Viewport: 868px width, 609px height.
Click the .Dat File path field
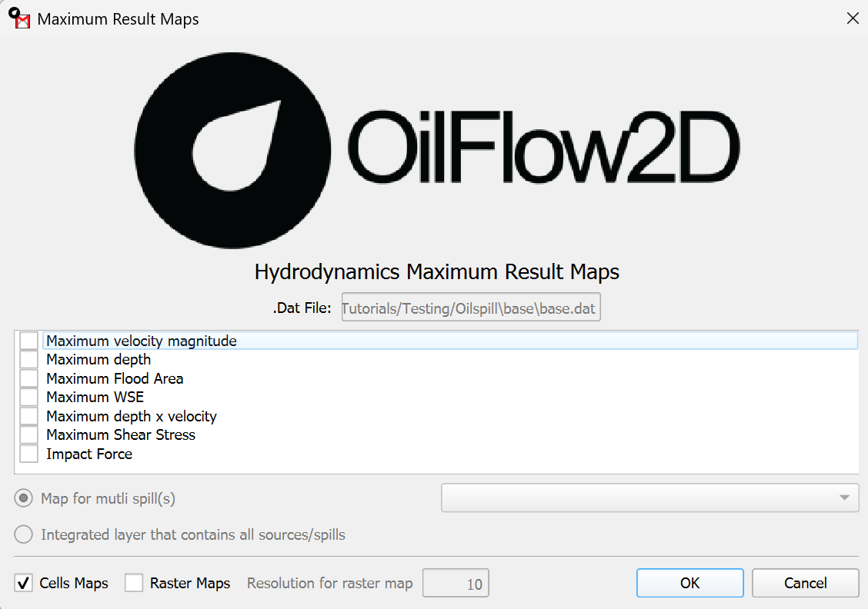470,309
